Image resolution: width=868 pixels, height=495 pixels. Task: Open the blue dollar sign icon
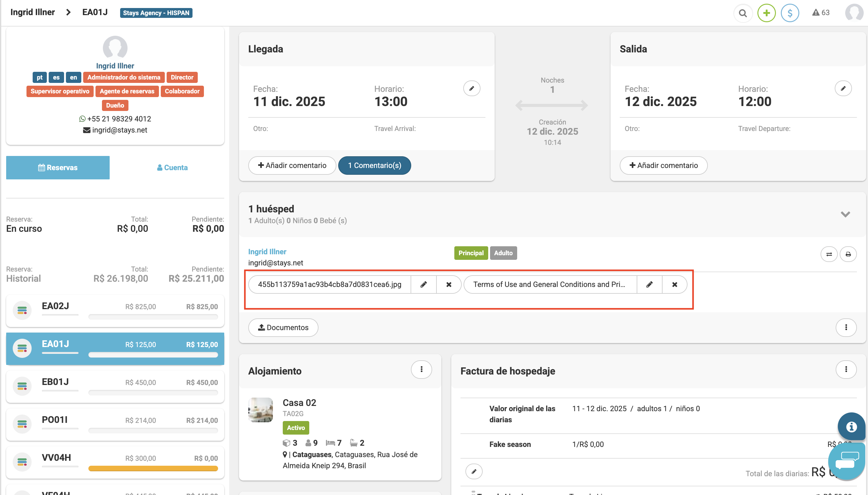coord(789,13)
